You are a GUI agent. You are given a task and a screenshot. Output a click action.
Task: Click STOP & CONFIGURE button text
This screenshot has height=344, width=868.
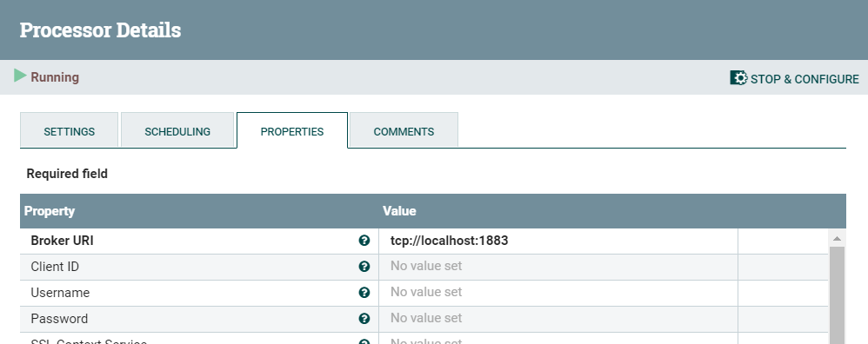[x=805, y=79]
